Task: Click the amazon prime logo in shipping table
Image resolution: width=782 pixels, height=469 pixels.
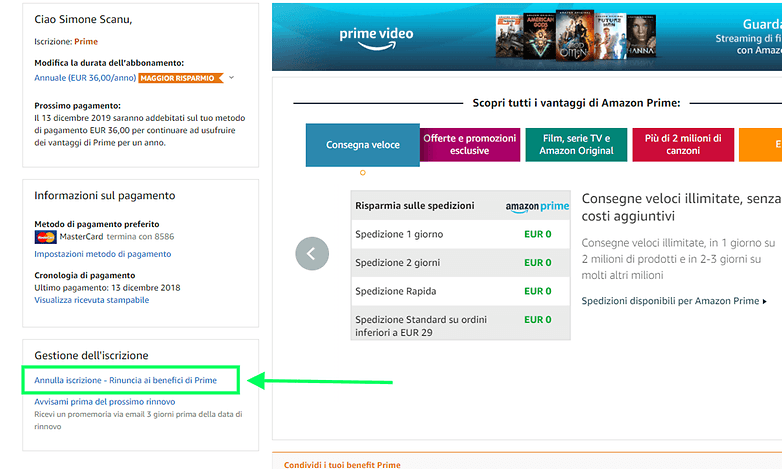Action: pyautogui.click(x=537, y=206)
